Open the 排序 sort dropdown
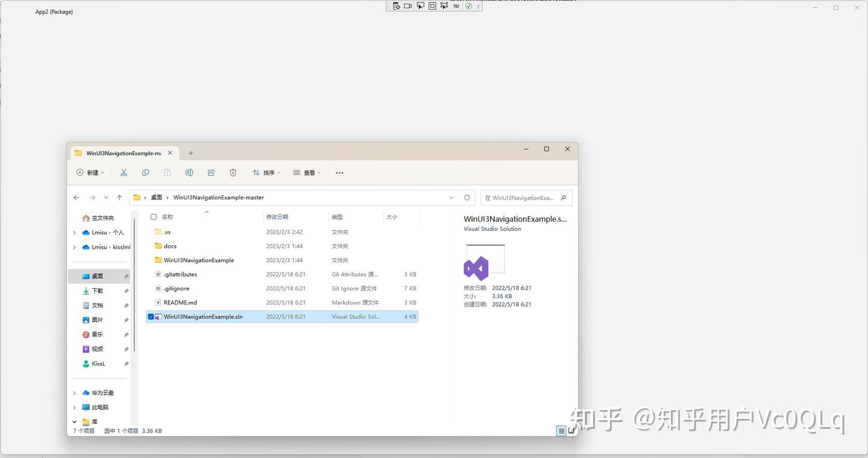 pyautogui.click(x=266, y=173)
